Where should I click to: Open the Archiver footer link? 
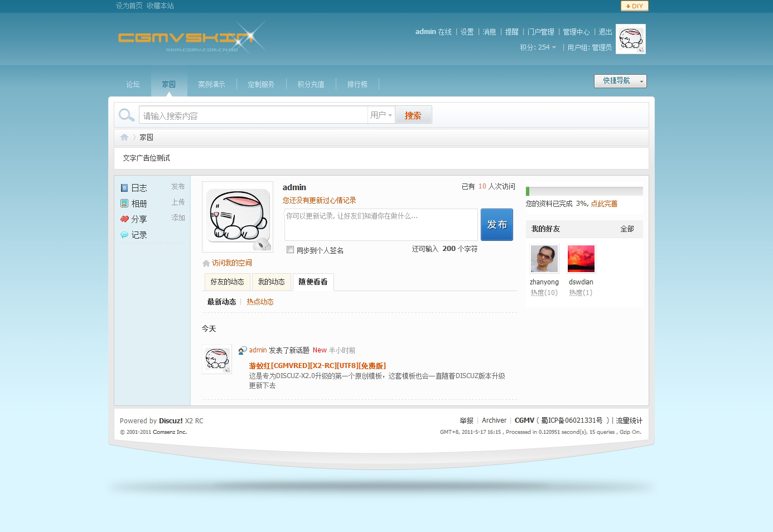pyautogui.click(x=494, y=420)
